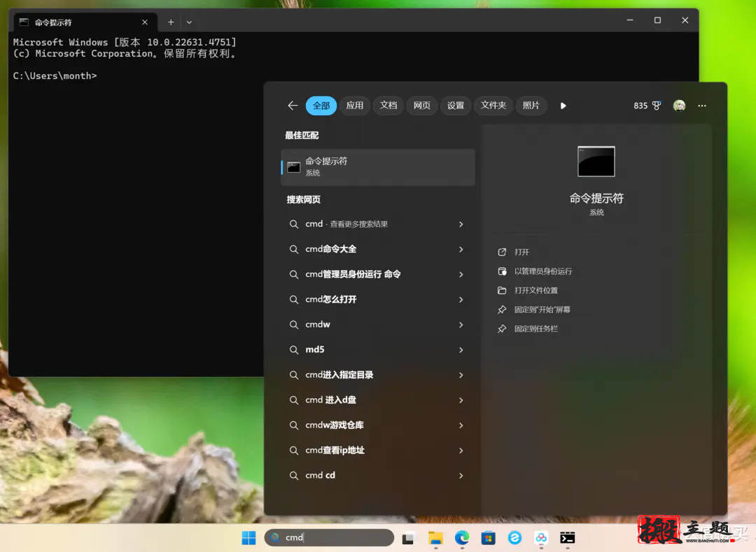Expand the tab options chevron in terminal window

[189, 22]
